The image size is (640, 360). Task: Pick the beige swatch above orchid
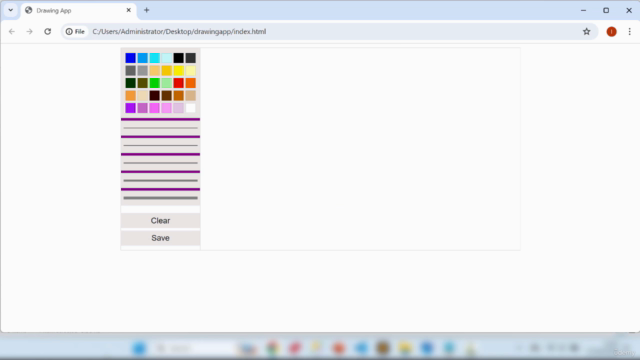pyautogui.click(x=142, y=96)
